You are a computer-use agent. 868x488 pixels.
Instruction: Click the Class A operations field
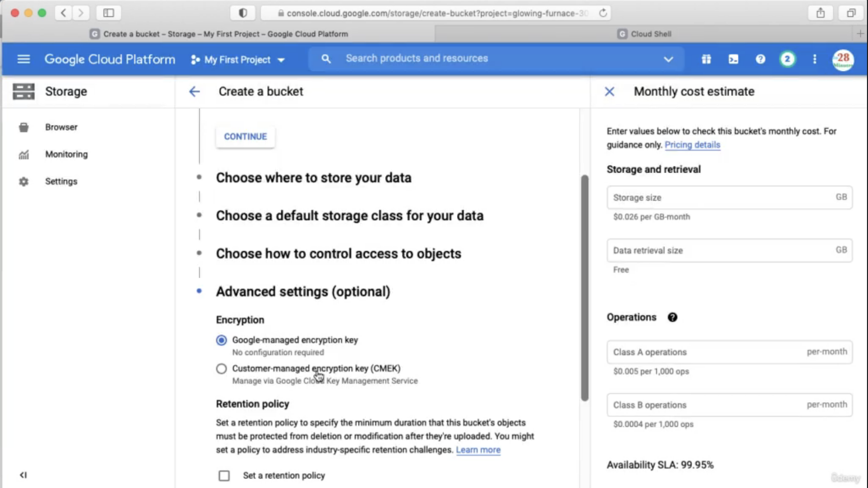point(729,352)
